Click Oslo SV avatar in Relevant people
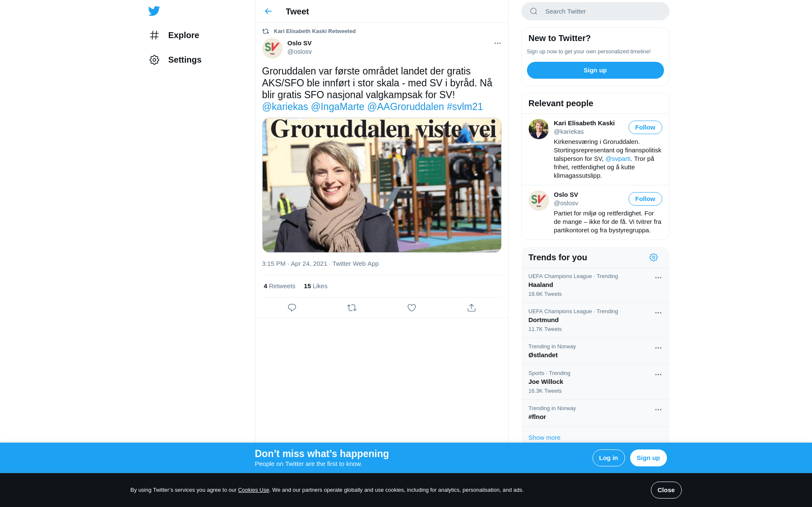This screenshot has width=812, height=507. coord(538,201)
